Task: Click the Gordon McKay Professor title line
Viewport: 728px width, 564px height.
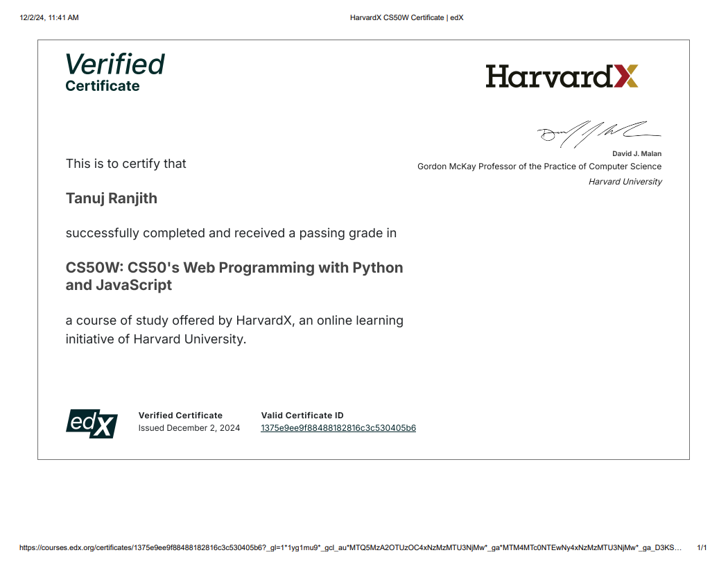Action: point(539,166)
